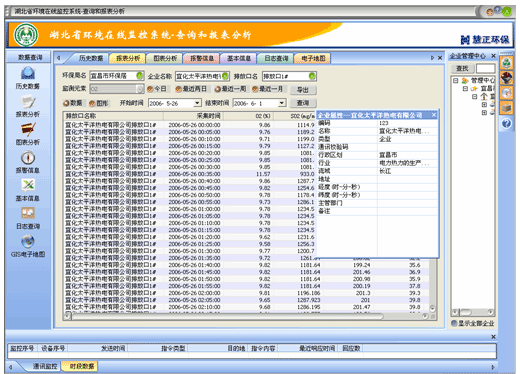
Task: Open help question mark icon
Action: pos(506,124)
